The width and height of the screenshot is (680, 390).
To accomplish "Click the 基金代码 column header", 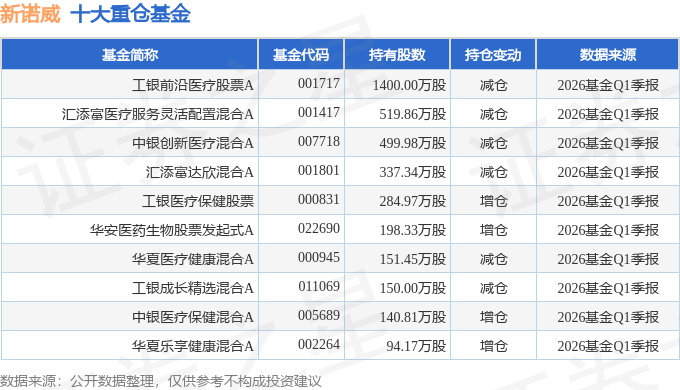I will pyautogui.click(x=301, y=55).
